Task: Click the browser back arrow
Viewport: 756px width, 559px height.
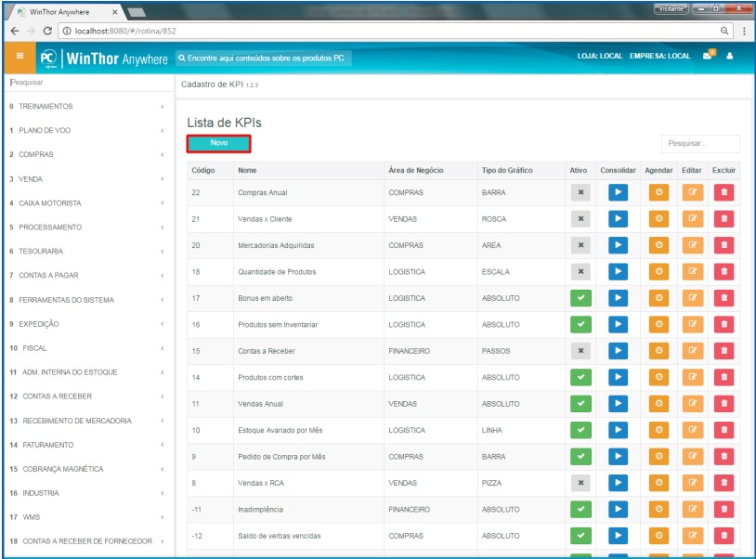Action: 15,31
